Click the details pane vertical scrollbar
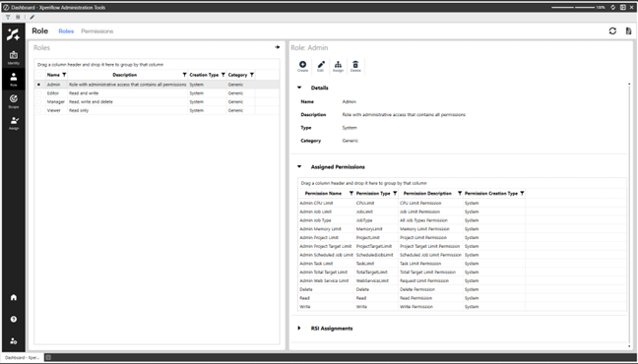The image size is (638, 364). (629, 215)
